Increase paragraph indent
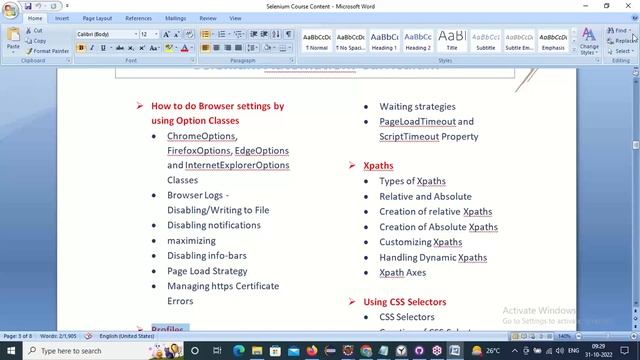The width and height of the screenshot is (640, 360). (x=264, y=34)
